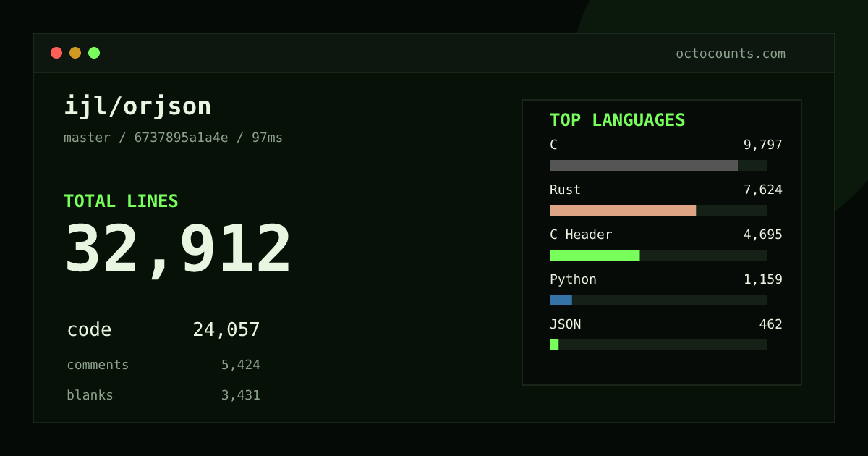Viewport: 868px width, 456px height.
Task: Open the octocounts.com link
Action: pos(731,54)
